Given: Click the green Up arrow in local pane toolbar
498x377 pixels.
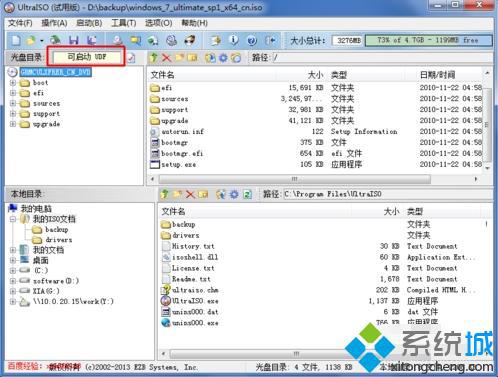Looking at the screenshot, I should 164,194.
